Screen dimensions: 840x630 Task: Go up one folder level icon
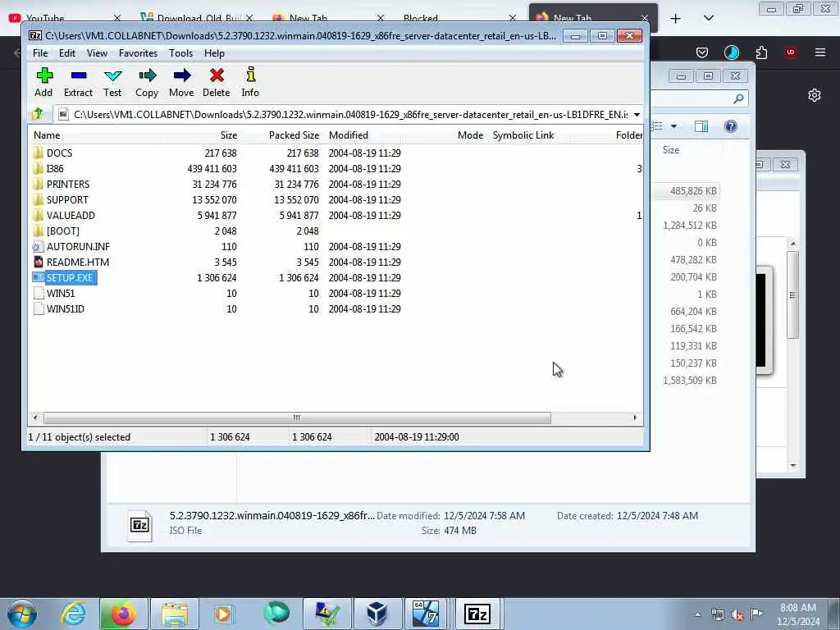[x=38, y=114]
